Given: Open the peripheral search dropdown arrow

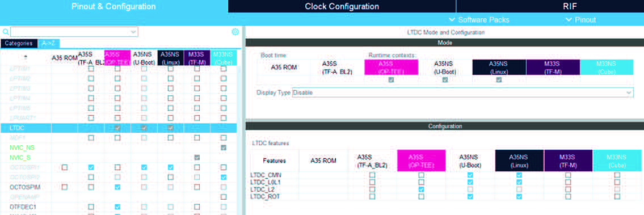Looking at the screenshot, I should 133,32.
